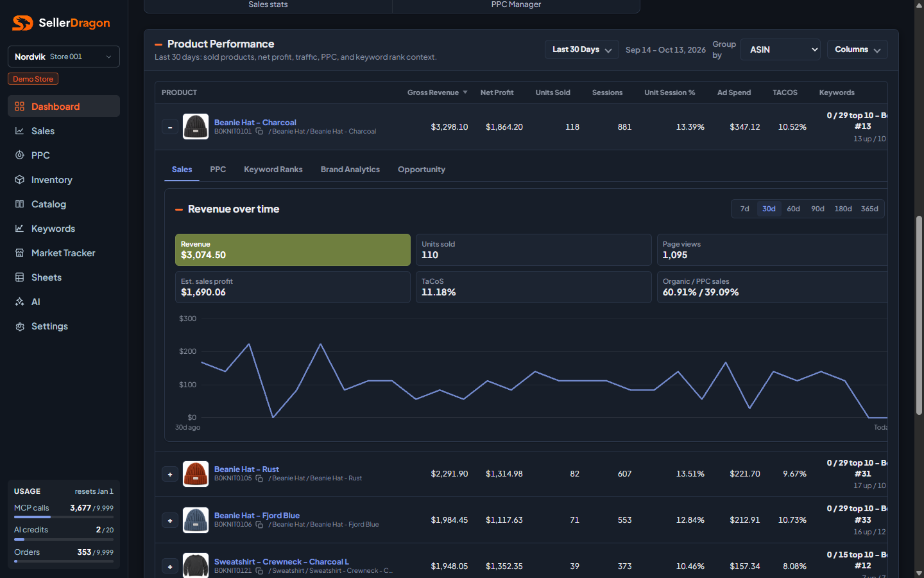Switch to the Brand Analytics tab
Viewport: 924px width, 578px height.
coord(350,170)
